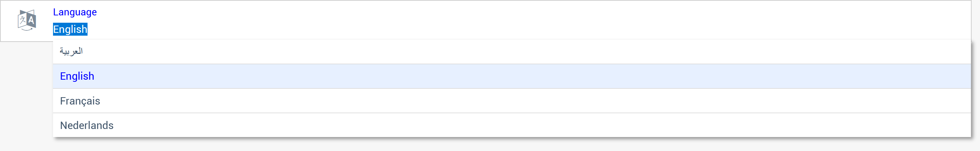The width and height of the screenshot is (980, 151).
Task: Switch the interface language to French
Action: [512, 101]
